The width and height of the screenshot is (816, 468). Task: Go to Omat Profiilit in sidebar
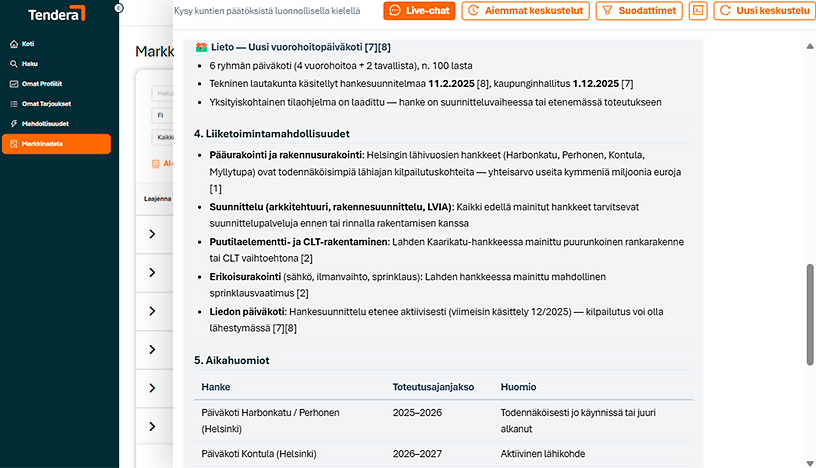click(41, 84)
